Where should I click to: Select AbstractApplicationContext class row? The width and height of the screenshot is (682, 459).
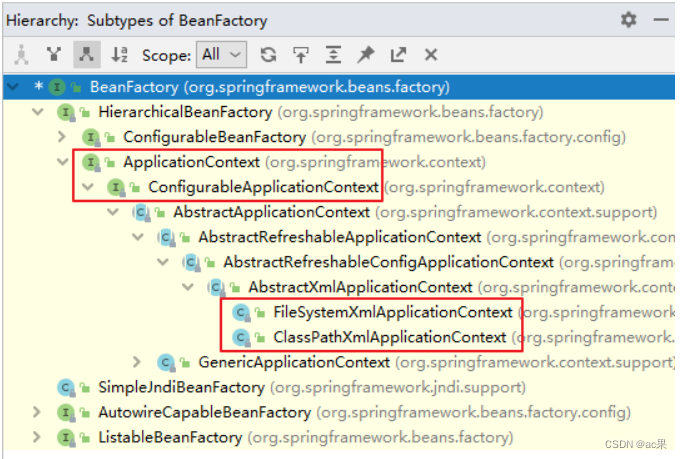pos(339,212)
